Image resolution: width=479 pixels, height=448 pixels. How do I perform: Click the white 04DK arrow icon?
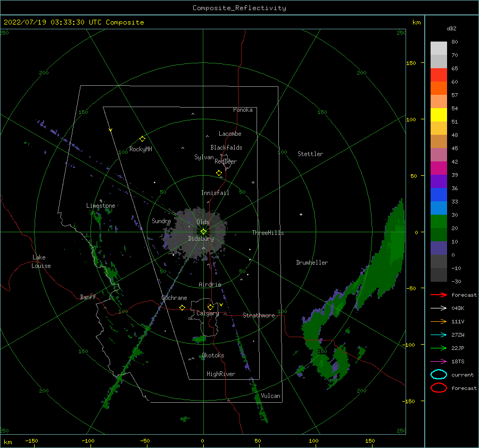click(x=439, y=308)
